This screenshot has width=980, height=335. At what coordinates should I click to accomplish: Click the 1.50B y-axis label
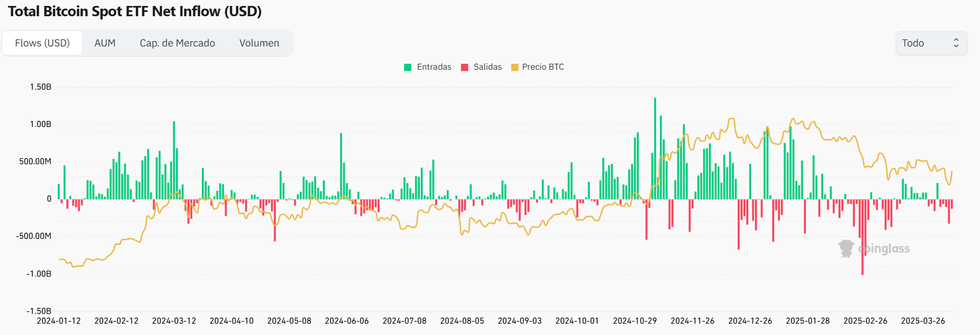[x=40, y=87]
